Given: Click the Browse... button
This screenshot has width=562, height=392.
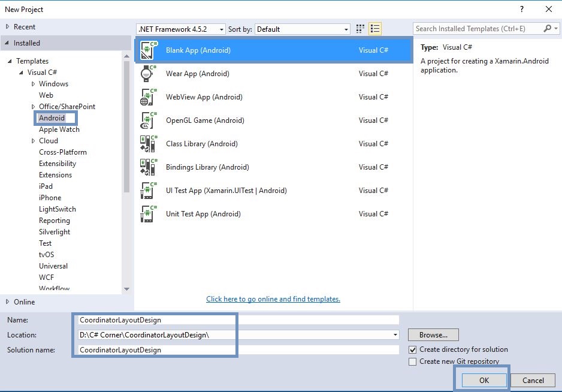Looking at the screenshot, I should tap(433, 335).
